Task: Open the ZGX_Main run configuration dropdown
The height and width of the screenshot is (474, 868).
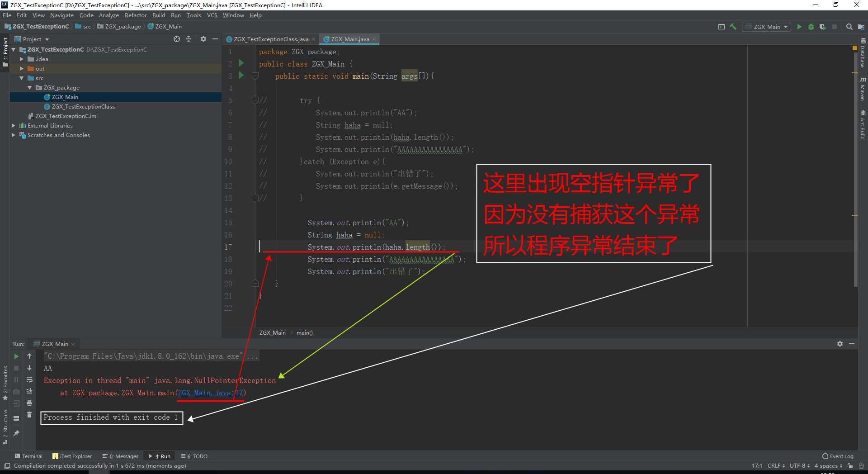Action: click(x=767, y=27)
